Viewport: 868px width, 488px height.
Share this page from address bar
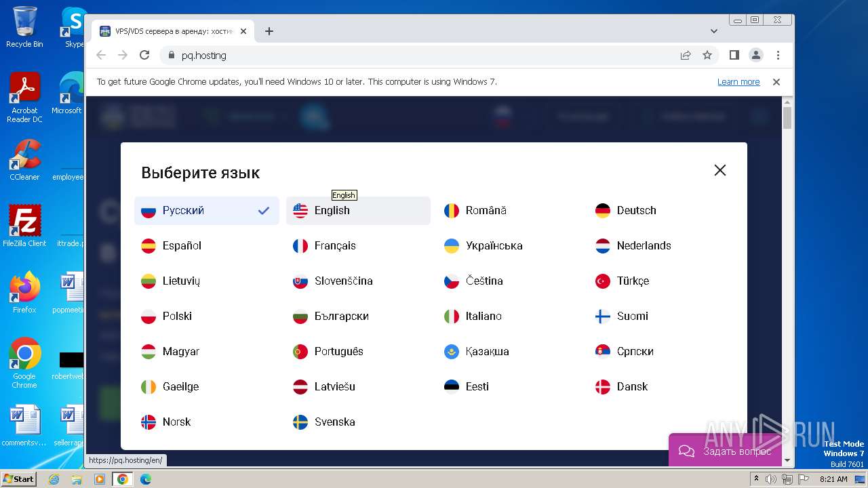pos(686,55)
